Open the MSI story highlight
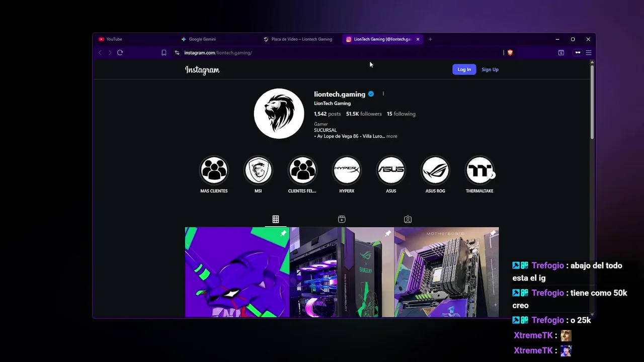644x362 pixels. click(258, 170)
